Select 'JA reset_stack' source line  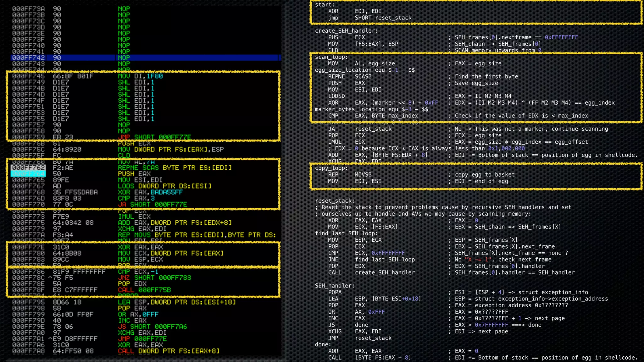coord(360,129)
